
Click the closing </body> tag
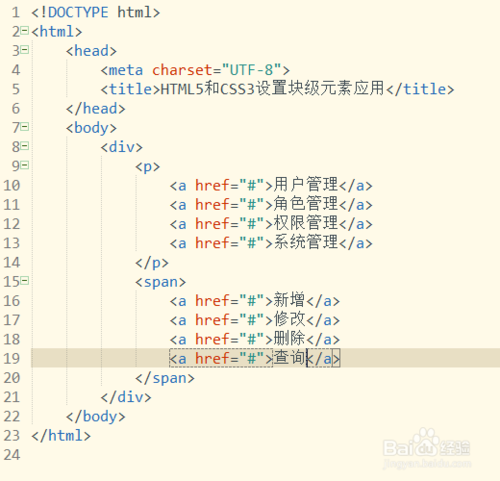click(x=96, y=417)
